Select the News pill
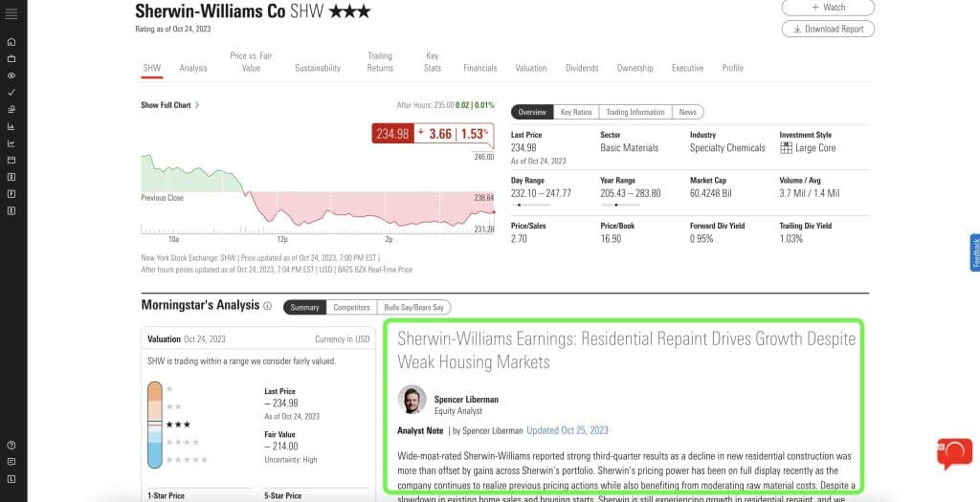980x502 pixels. click(x=687, y=112)
